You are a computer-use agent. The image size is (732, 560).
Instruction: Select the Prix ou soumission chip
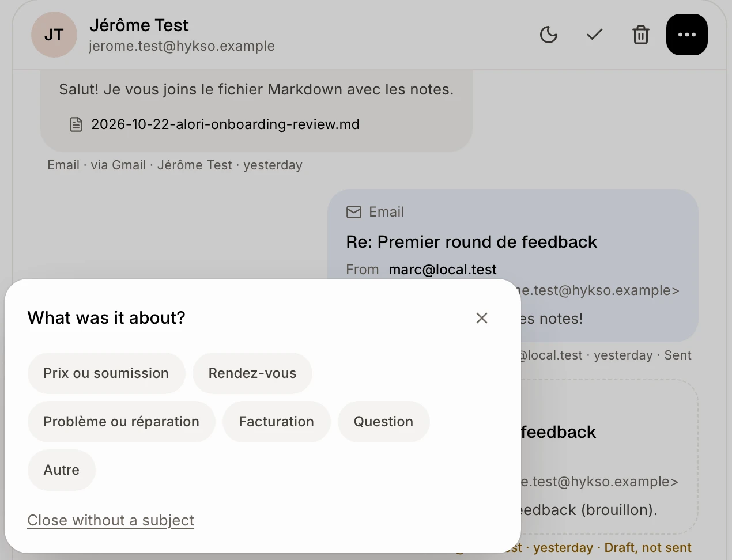click(106, 373)
